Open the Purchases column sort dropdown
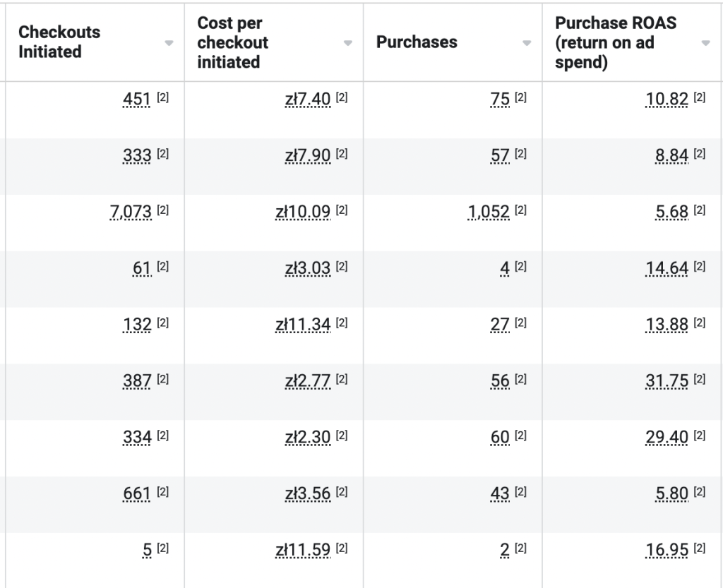The height and width of the screenshot is (588, 723). (x=526, y=42)
